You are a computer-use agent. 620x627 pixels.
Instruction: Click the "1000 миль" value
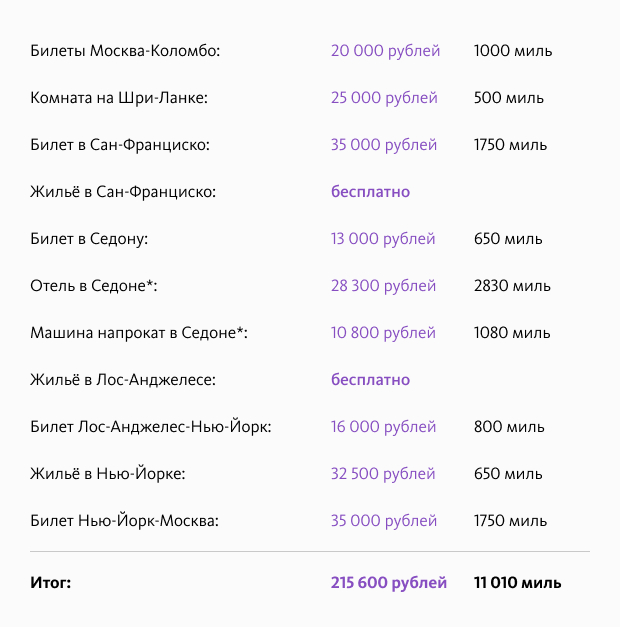tap(512, 51)
